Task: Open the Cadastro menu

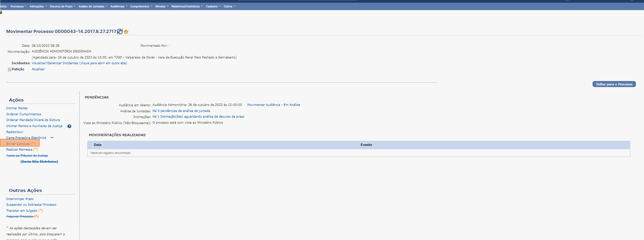Action: click(213, 6)
